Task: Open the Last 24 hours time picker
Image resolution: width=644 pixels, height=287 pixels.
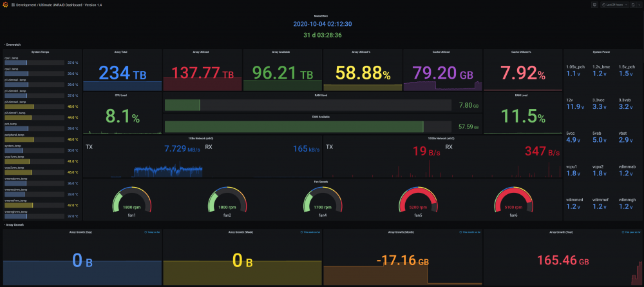Action: pos(614,5)
